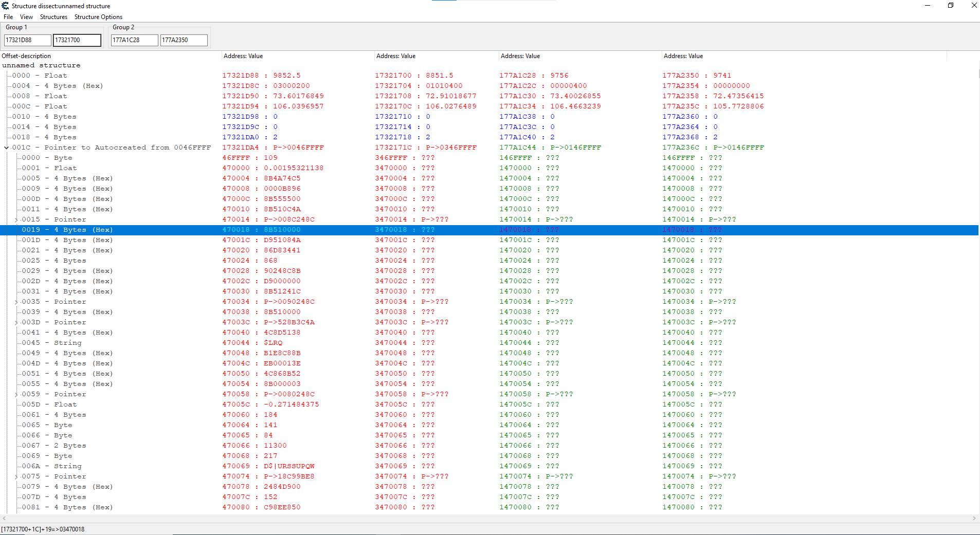Click the value 9741 at 177A2350
The image size is (980, 535).
pos(722,76)
